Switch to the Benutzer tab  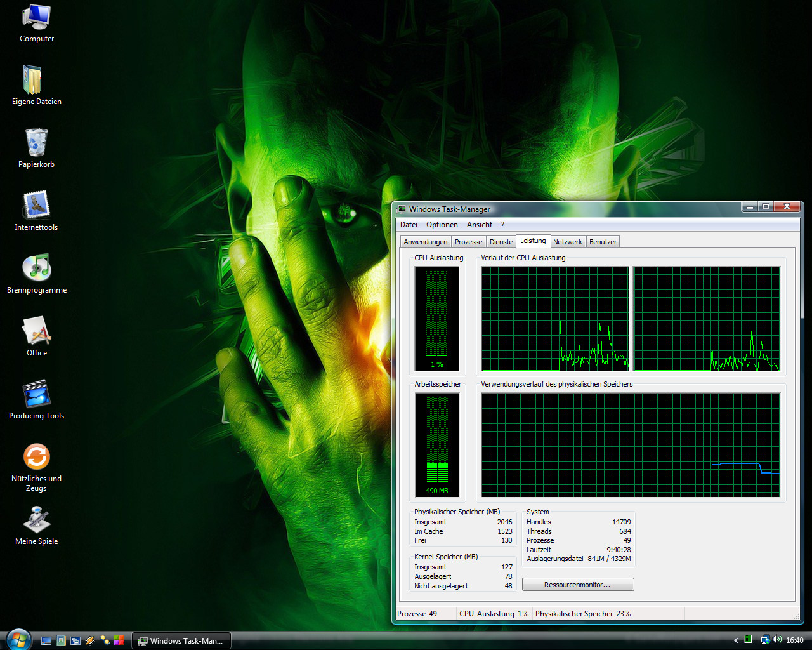coord(603,242)
